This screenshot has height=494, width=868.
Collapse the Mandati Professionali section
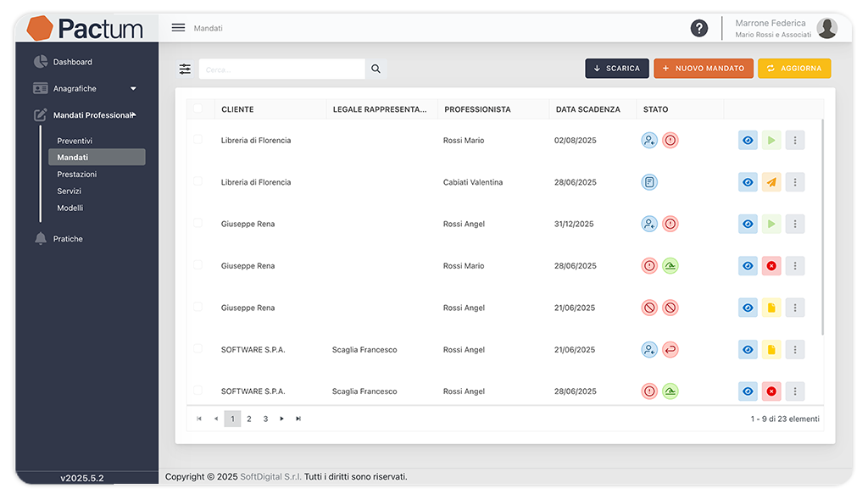coord(133,115)
